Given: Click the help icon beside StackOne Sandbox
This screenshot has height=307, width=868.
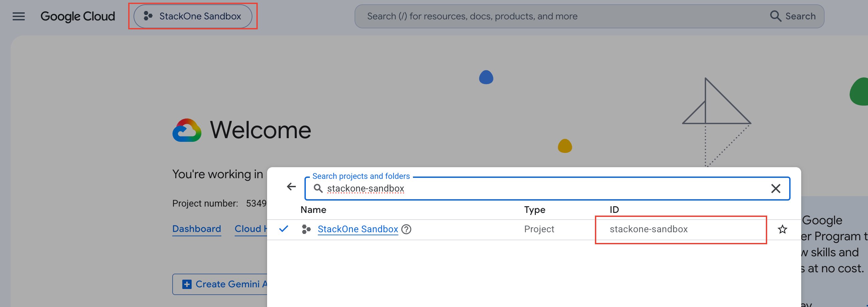Looking at the screenshot, I should point(406,229).
